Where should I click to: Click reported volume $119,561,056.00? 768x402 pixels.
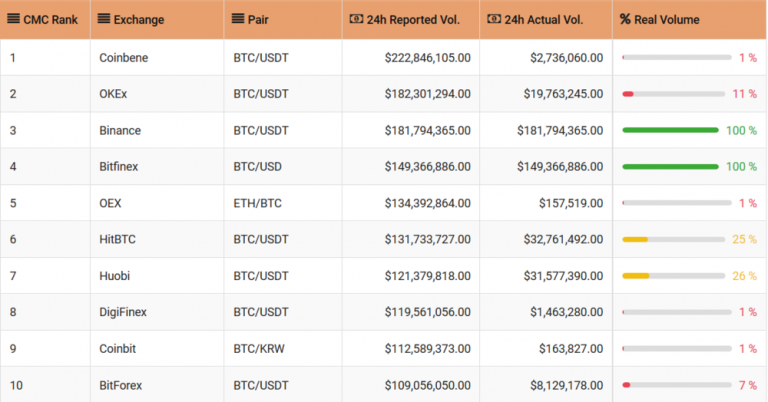click(x=428, y=312)
